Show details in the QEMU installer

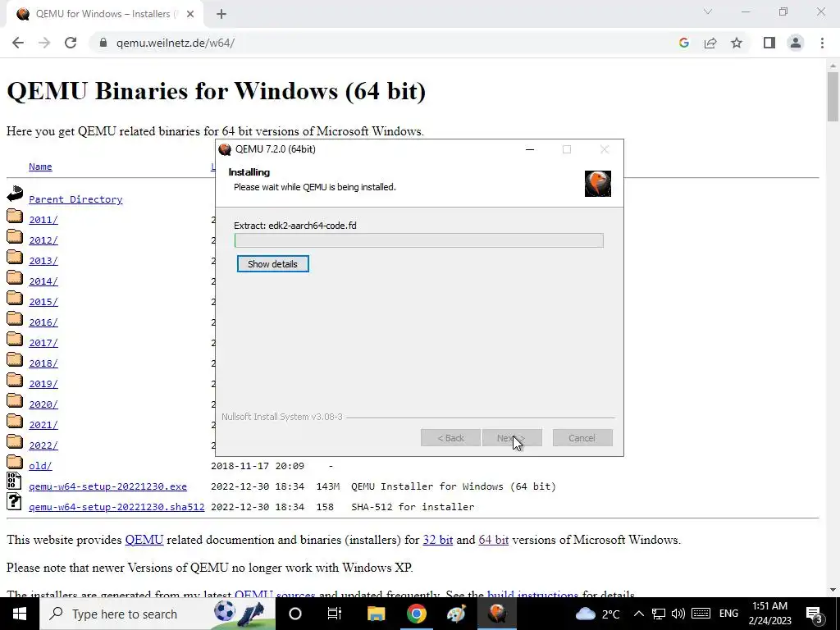pos(272,264)
